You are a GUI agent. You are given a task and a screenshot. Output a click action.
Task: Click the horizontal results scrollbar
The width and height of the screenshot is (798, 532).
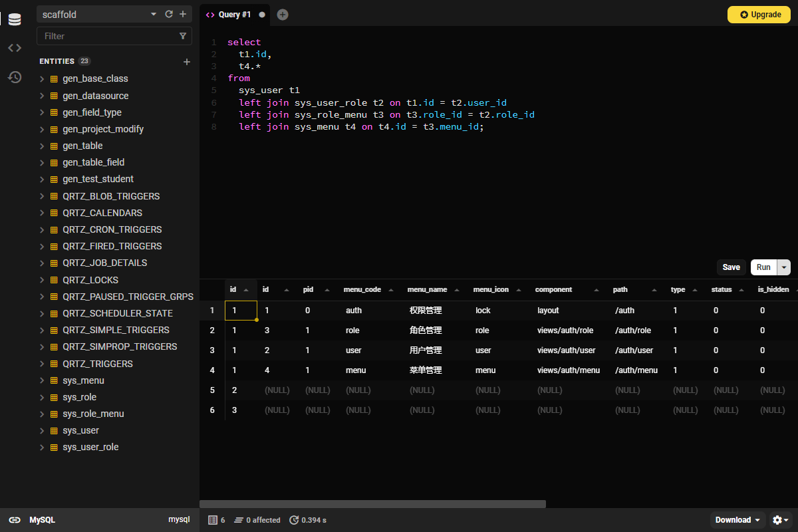click(372, 504)
